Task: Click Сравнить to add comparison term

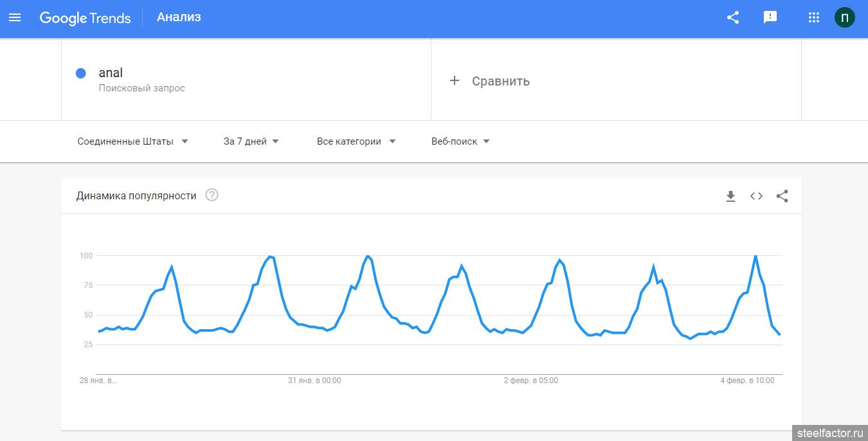Action: coord(501,81)
